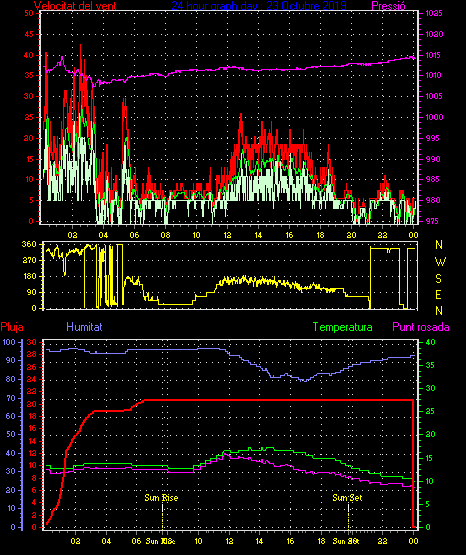
Task: Click the 'Sun Set' marker label
Action: [347, 498]
